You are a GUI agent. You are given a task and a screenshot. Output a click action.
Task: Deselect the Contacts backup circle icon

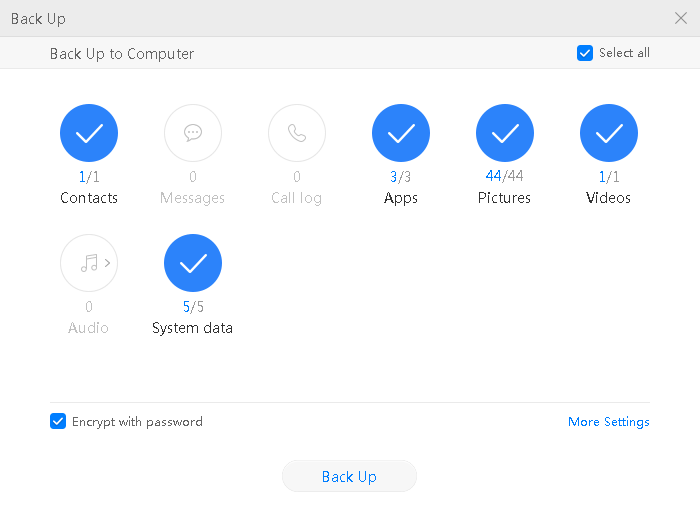[x=89, y=133]
